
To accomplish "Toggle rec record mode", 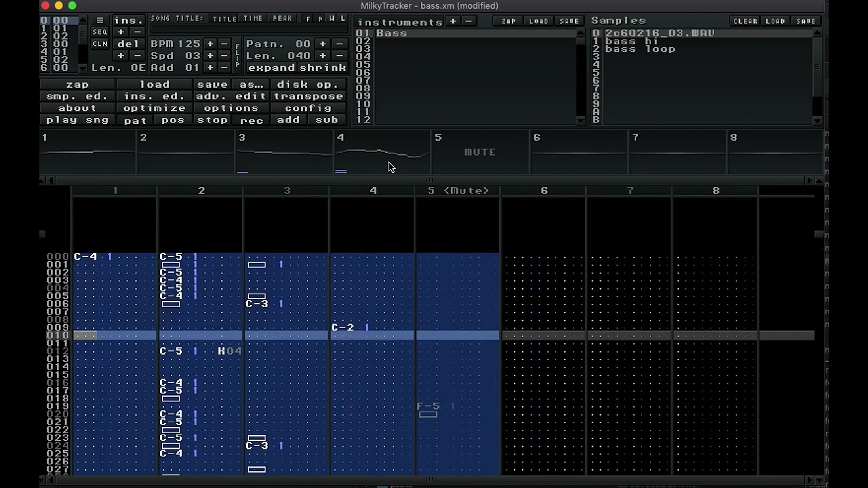I will [x=252, y=120].
